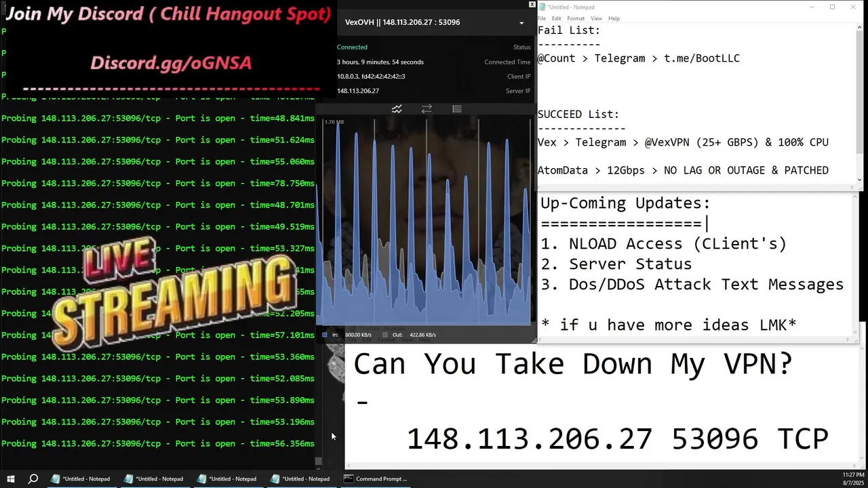Viewport: 868px width, 488px height.
Task: Expand the VexOVH server profile dropdown
Action: pos(521,22)
